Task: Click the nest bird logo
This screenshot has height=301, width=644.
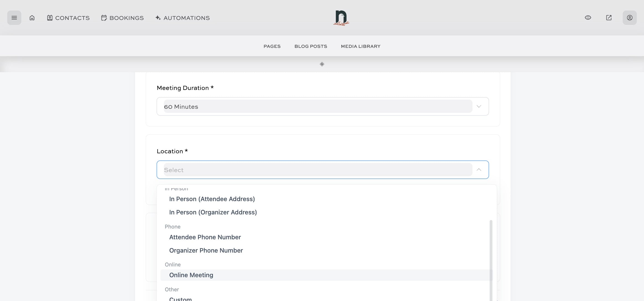Action: [341, 18]
